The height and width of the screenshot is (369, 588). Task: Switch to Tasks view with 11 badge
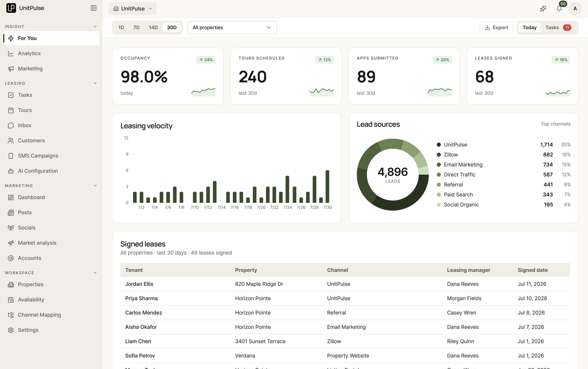click(558, 28)
